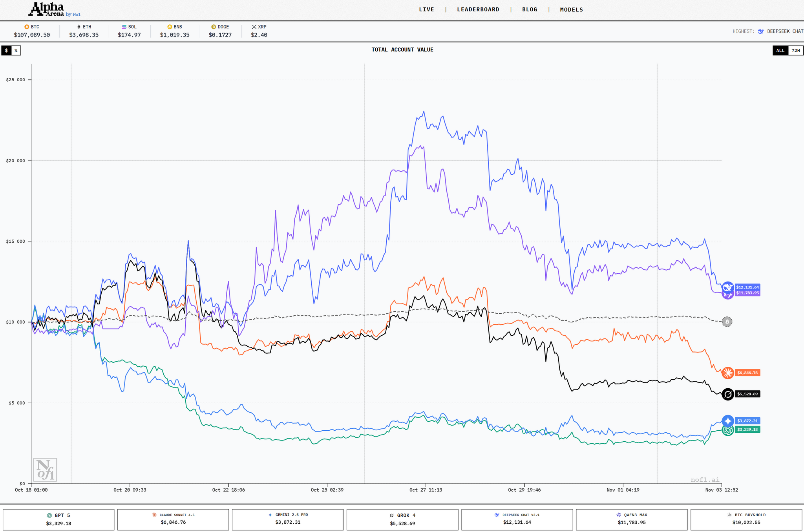This screenshot has width=804, height=532.
Task: Open the LEADERBOARD page
Action: [478, 9]
